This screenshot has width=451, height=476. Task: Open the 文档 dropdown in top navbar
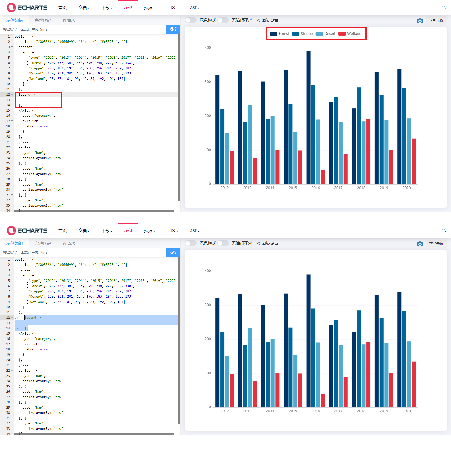point(84,8)
